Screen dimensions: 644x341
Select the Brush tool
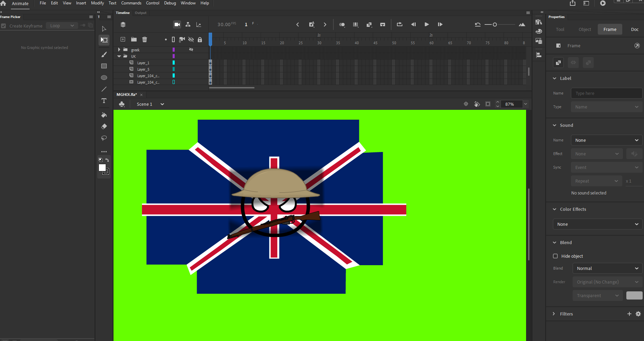pyautogui.click(x=104, y=54)
